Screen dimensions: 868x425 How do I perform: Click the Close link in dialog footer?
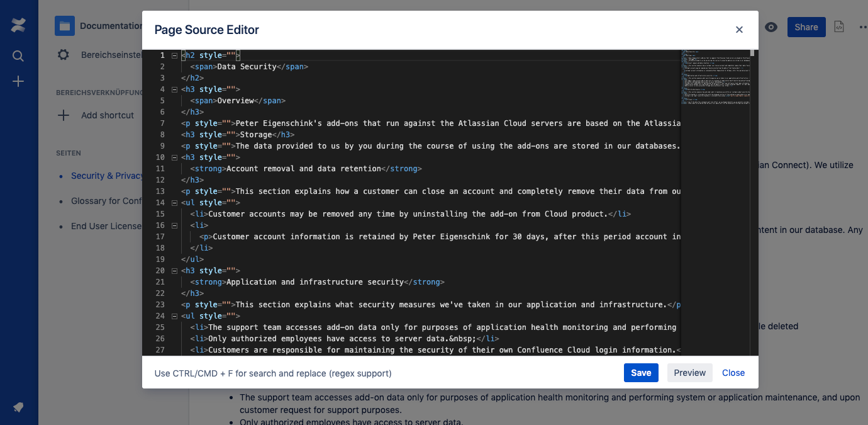click(733, 373)
